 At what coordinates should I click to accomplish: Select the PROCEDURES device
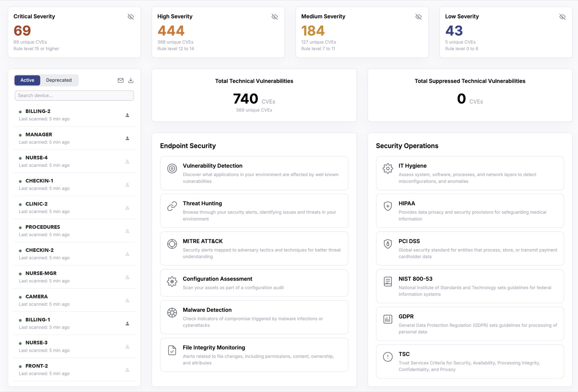click(x=74, y=231)
